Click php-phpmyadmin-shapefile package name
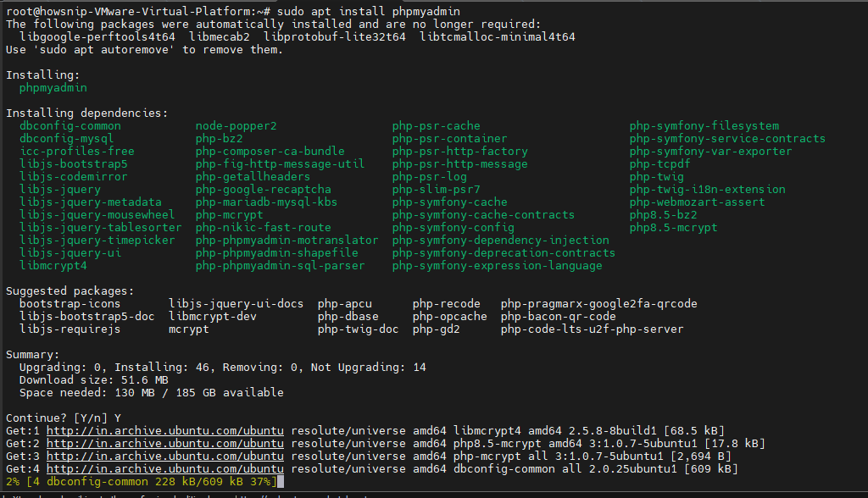Viewport: 868px width, 498px height. [x=277, y=253]
